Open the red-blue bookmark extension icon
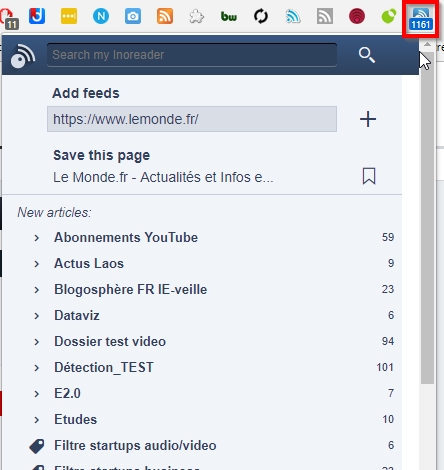 (x=37, y=16)
